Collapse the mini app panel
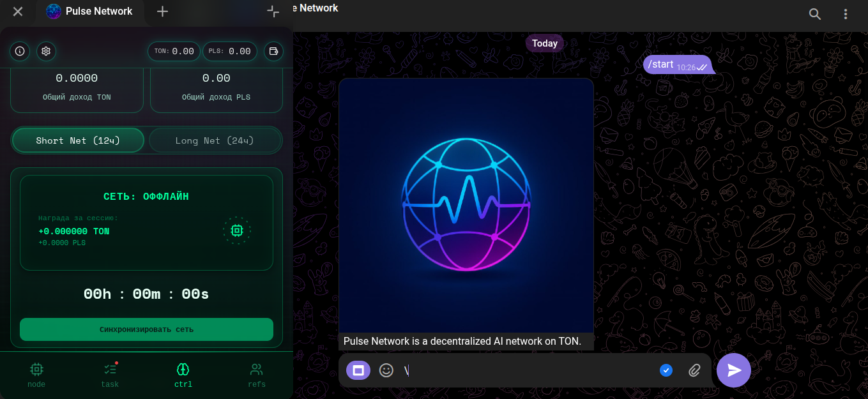 coord(273,11)
